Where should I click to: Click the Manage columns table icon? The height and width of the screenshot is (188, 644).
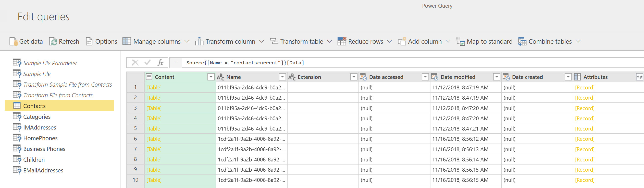127,41
